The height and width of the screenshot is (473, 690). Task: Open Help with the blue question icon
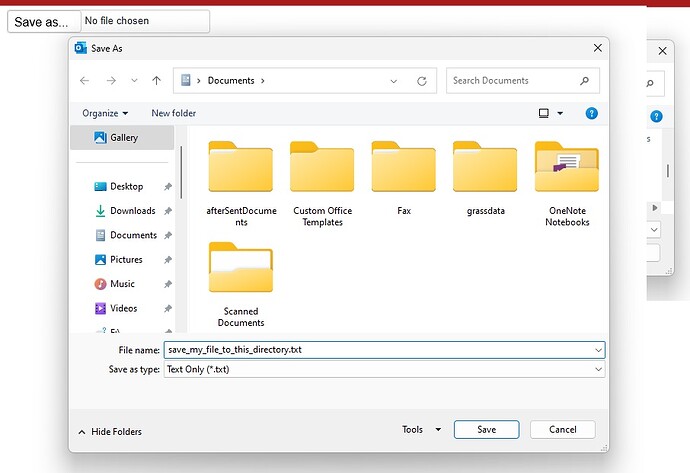[x=591, y=114]
